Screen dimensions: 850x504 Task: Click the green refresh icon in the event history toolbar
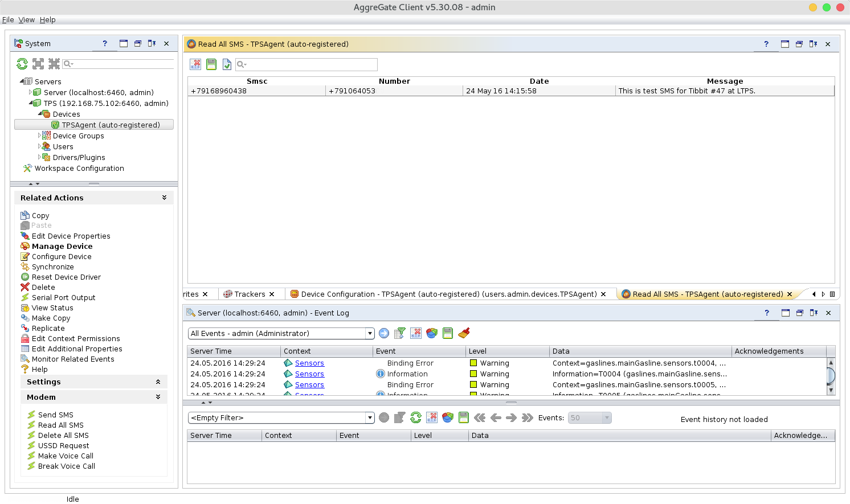(416, 417)
